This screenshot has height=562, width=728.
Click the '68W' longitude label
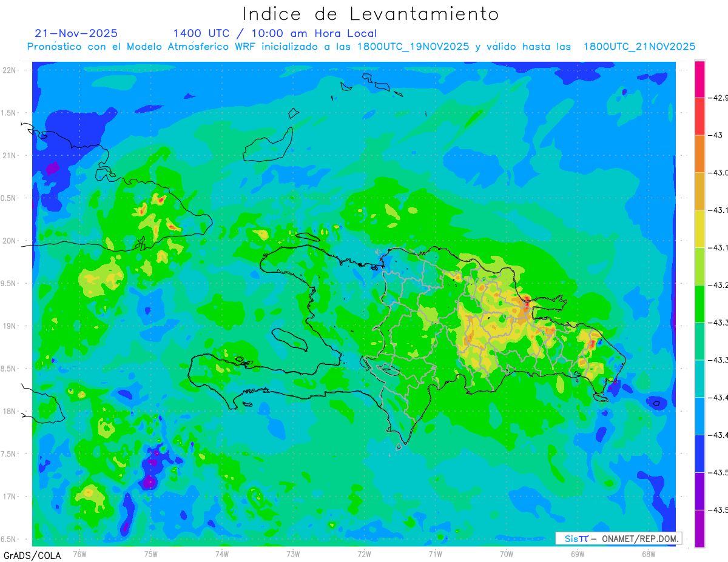[649, 554]
